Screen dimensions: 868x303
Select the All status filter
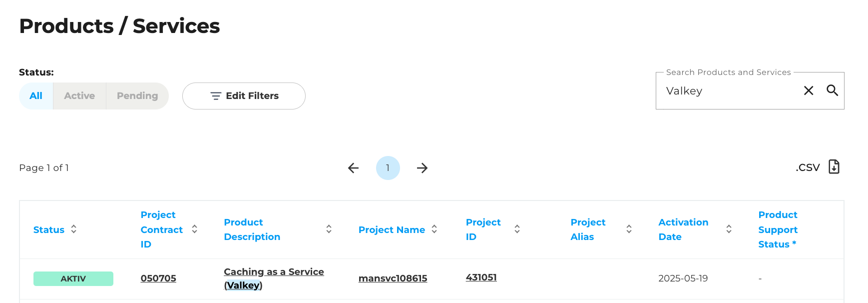pyautogui.click(x=36, y=96)
